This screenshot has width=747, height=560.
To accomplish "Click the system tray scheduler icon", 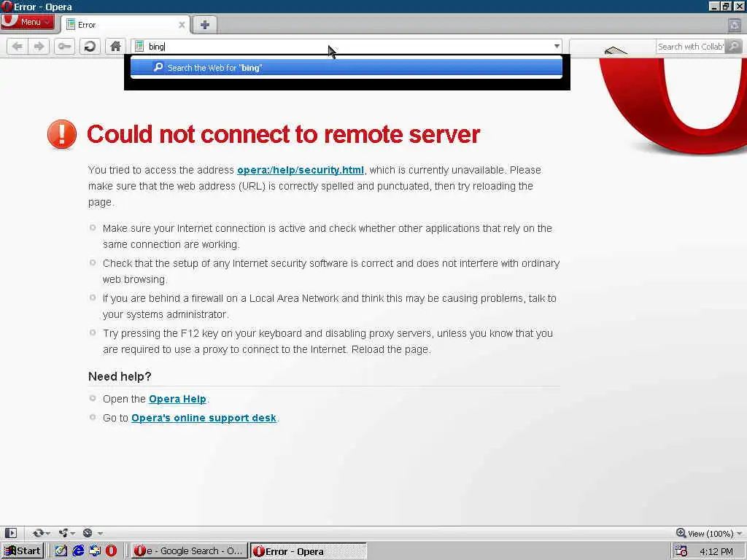I will pos(682,551).
